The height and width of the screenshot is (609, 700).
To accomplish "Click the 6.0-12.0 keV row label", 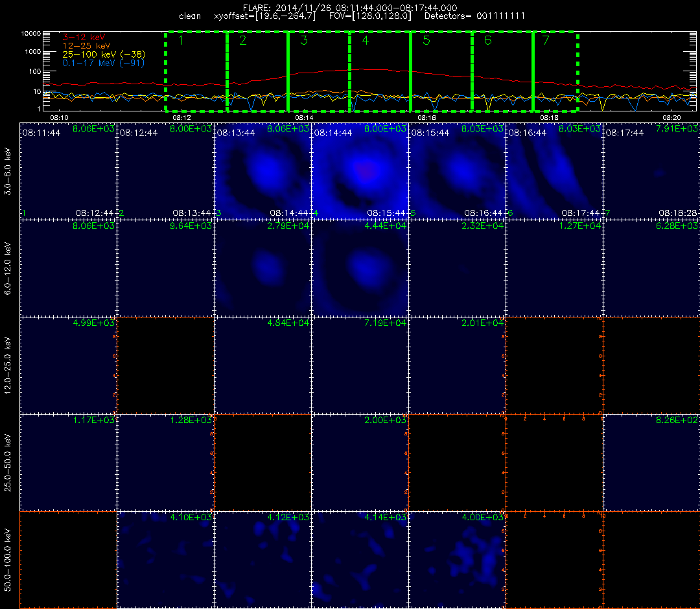I will [x=8, y=268].
